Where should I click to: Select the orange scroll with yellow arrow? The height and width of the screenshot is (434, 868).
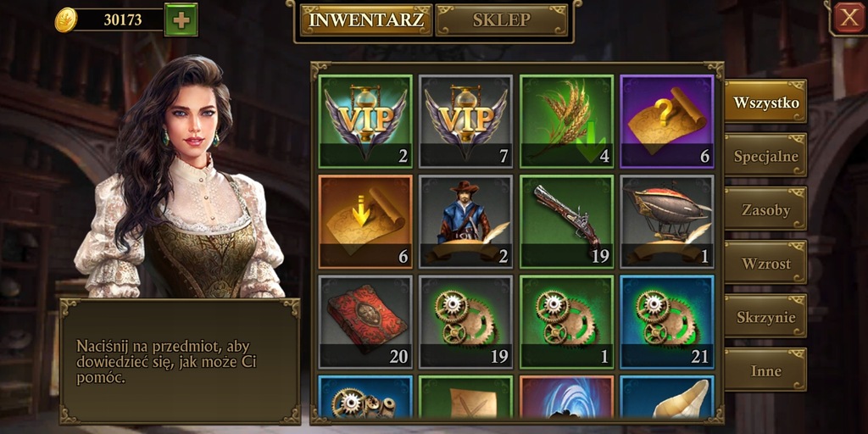tap(365, 222)
